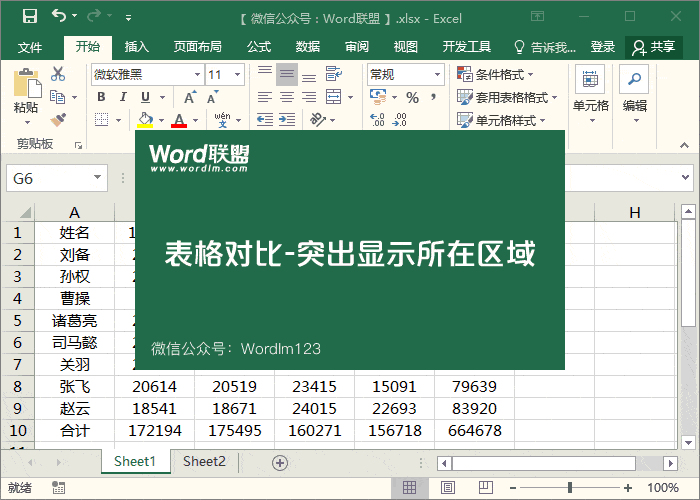Toggle Middle Align

point(287,75)
